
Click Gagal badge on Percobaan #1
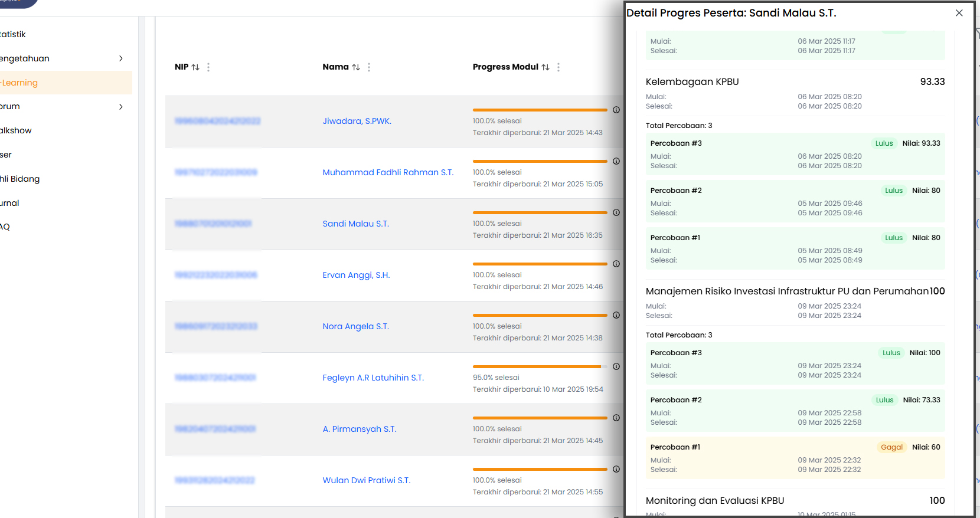click(x=891, y=447)
